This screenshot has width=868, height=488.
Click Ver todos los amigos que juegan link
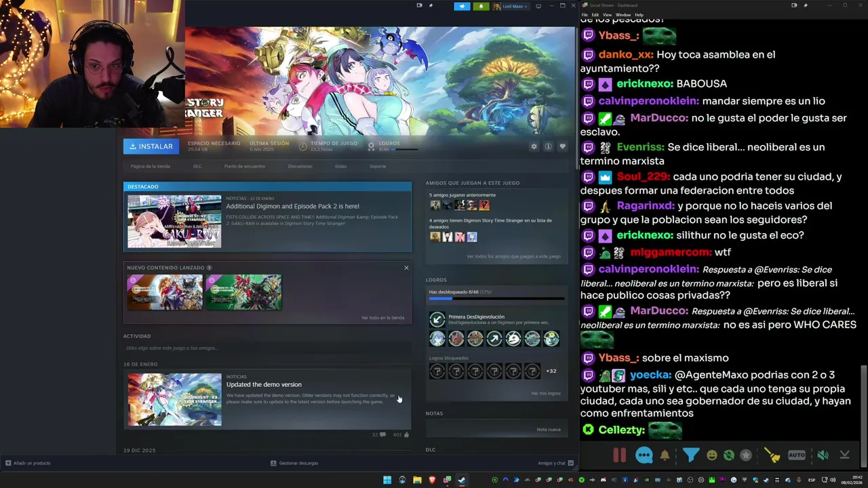coord(513,256)
